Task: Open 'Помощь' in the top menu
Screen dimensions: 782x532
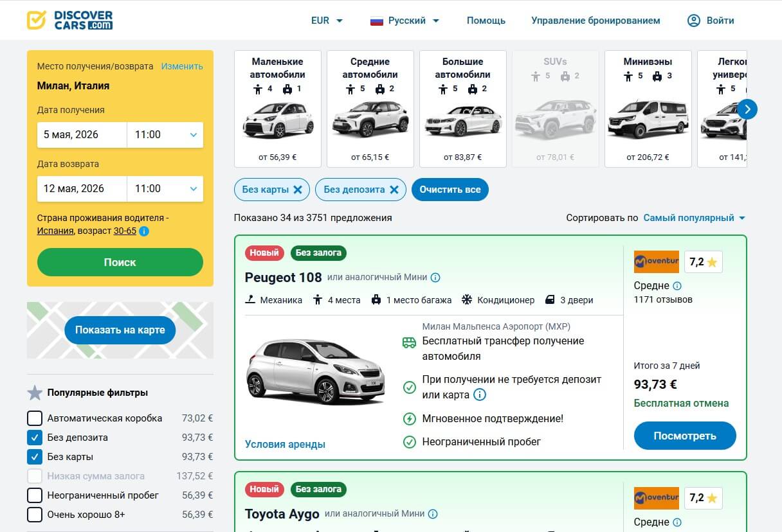Action: tap(486, 21)
